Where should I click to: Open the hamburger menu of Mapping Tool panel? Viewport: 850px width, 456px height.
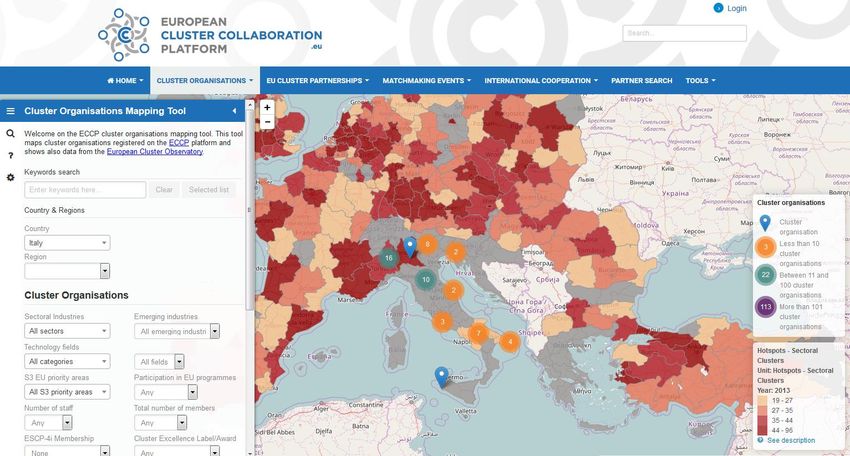click(10, 111)
